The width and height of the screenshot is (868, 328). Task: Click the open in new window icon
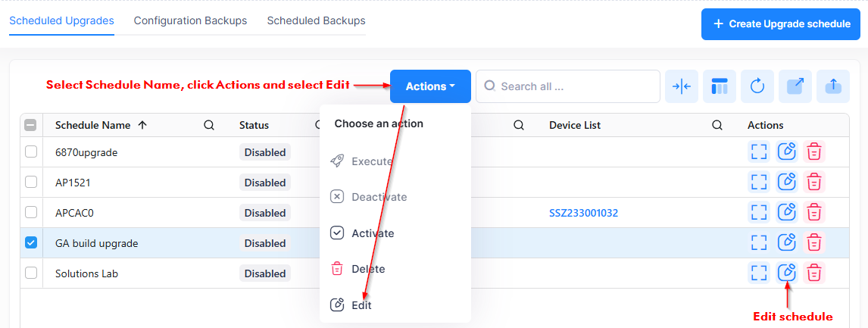click(x=795, y=86)
